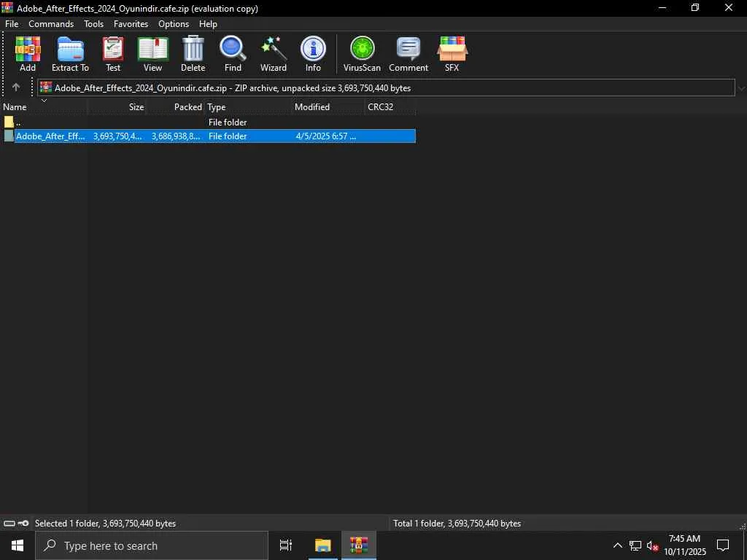This screenshot has height=560, width=747.
Task: Open the Help menu
Action: [208, 24]
